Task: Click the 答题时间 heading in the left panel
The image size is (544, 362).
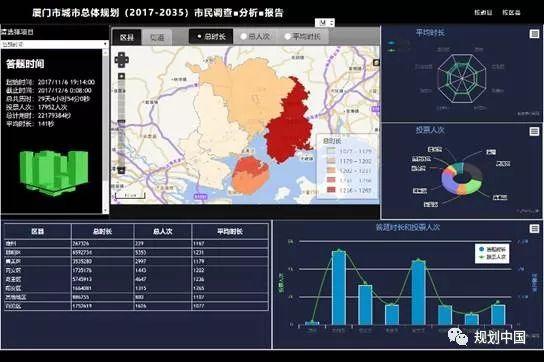Action: tap(25, 64)
